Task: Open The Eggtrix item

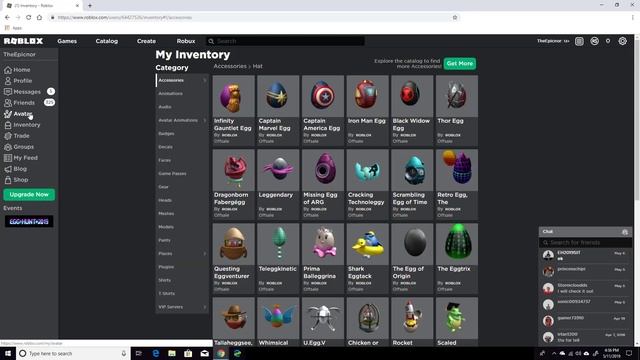Action: click(x=457, y=258)
